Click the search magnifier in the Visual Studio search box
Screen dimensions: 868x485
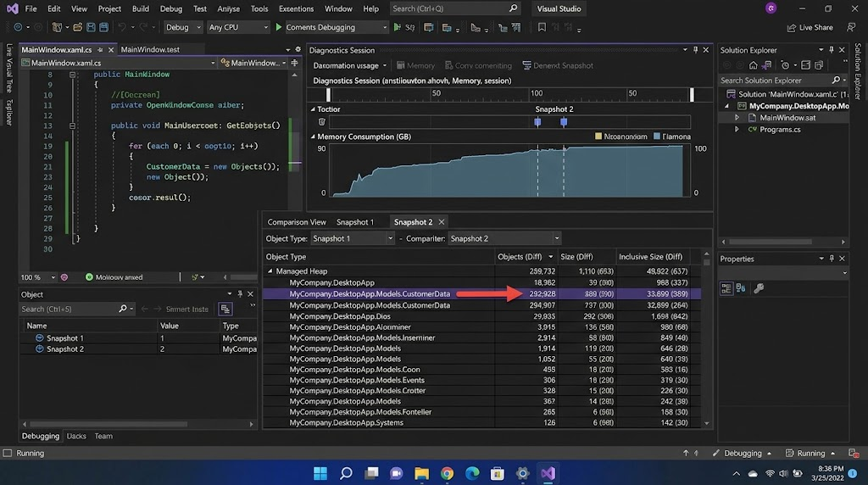(513, 8)
